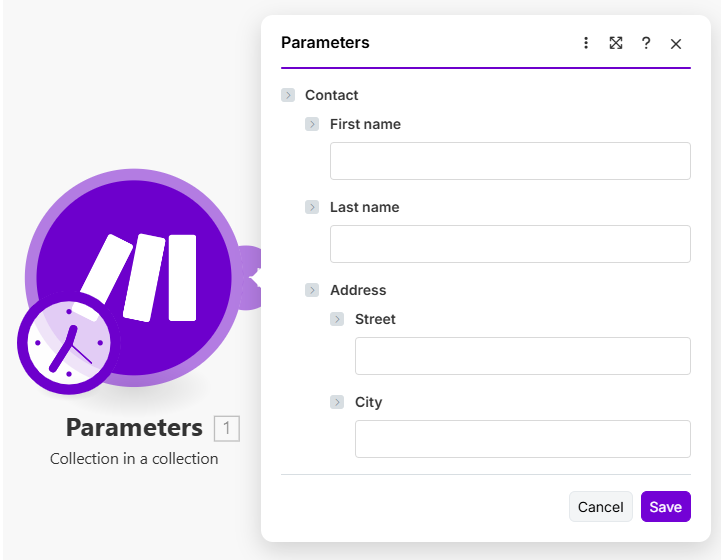The image size is (724, 560).
Task: Toggle the Street field arrow
Action: [x=338, y=319]
